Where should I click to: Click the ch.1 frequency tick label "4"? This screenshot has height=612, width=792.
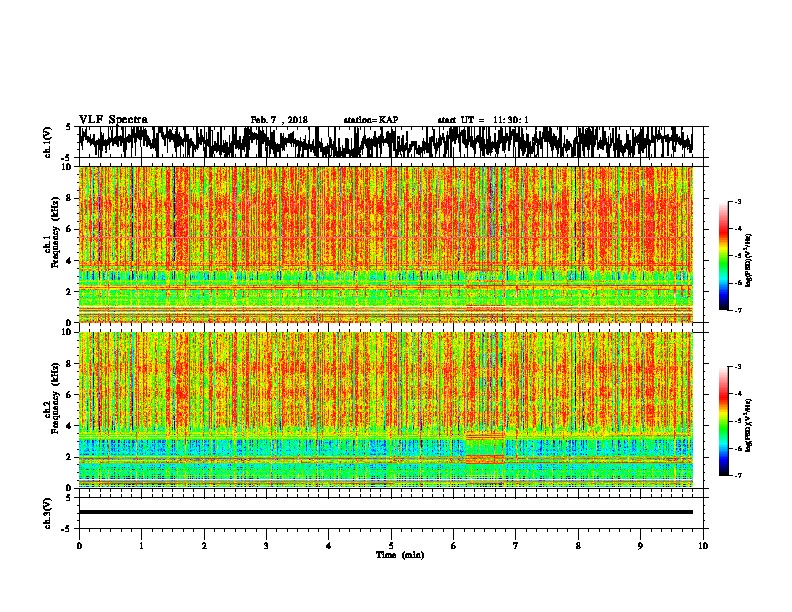pyautogui.click(x=70, y=261)
